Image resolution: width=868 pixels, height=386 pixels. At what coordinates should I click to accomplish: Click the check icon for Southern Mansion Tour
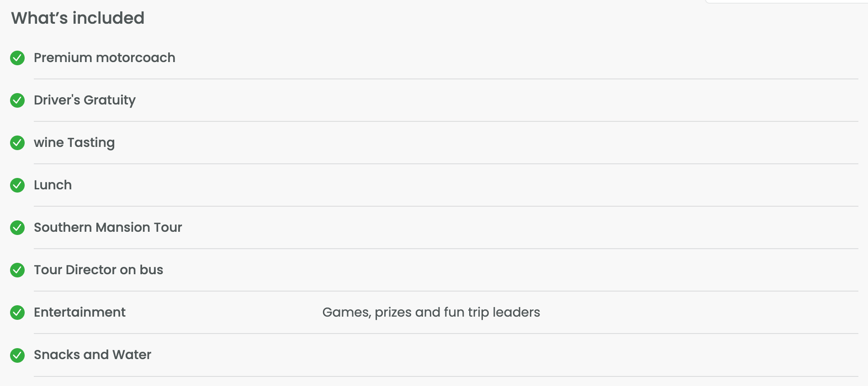tap(17, 228)
